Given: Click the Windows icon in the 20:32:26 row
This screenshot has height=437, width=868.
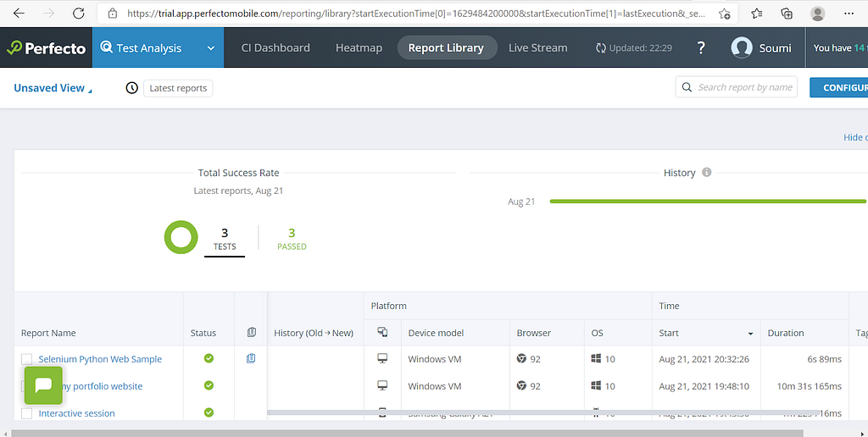Looking at the screenshot, I should [x=596, y=358].
